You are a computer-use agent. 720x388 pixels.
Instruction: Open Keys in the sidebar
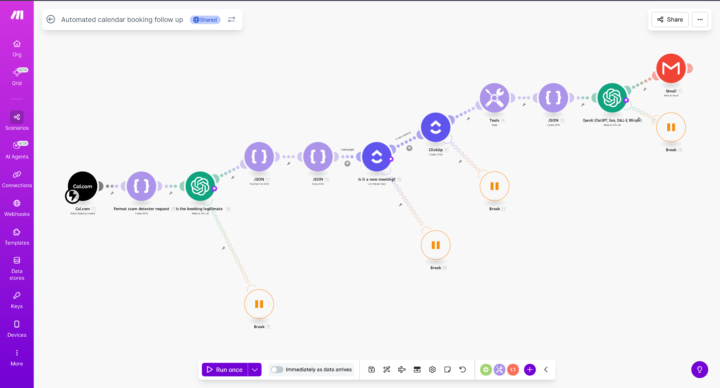pyautogui.click(x=17, y=300)
